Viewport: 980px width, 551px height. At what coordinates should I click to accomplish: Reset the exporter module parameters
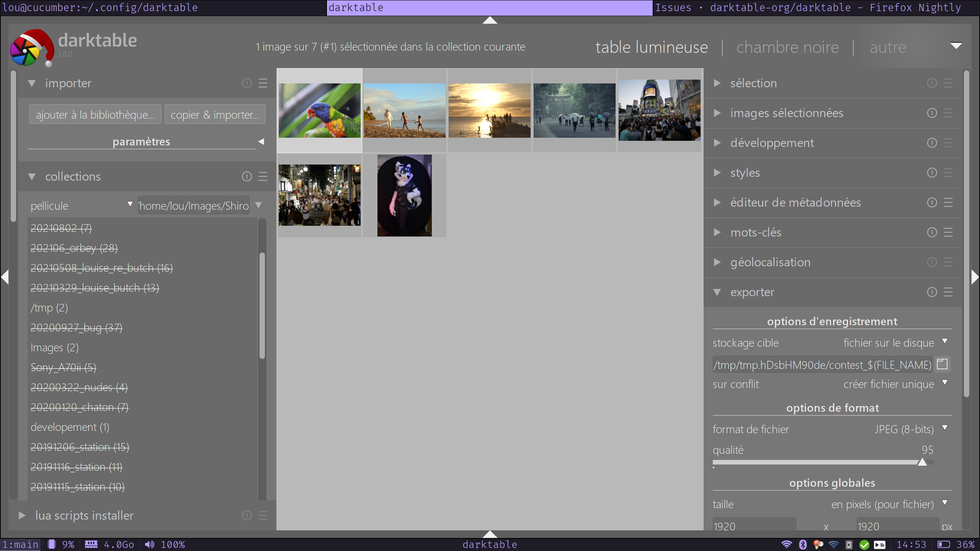click(x=932, y=292)
